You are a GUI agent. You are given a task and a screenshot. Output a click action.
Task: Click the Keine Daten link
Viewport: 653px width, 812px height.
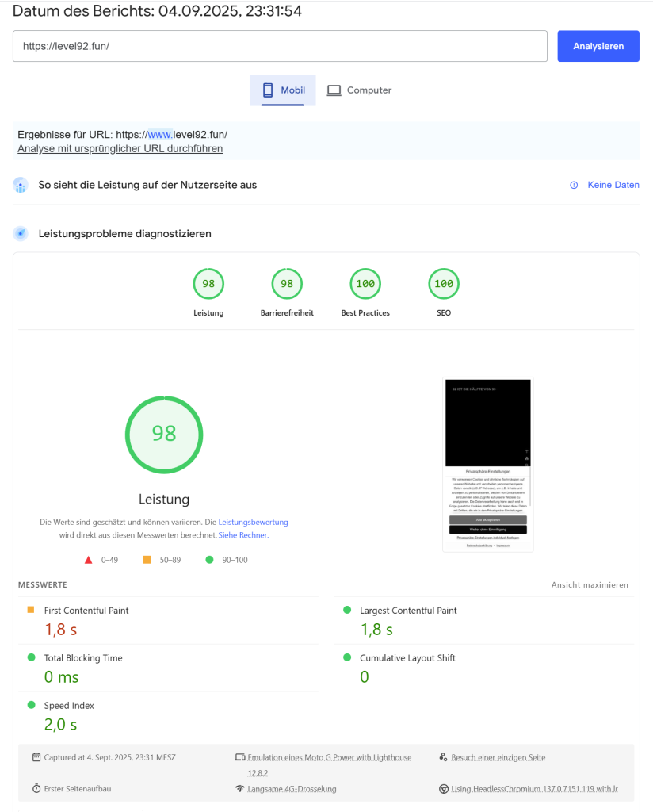click(x=613, y=185)
